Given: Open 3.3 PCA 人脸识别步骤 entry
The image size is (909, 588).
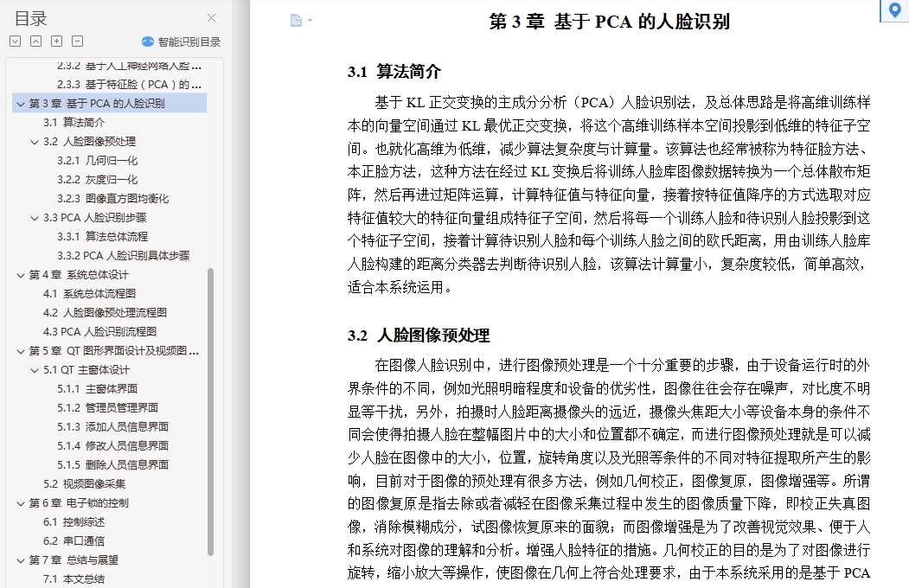Looking at the screenshot, I should click(x=95, y=218).
